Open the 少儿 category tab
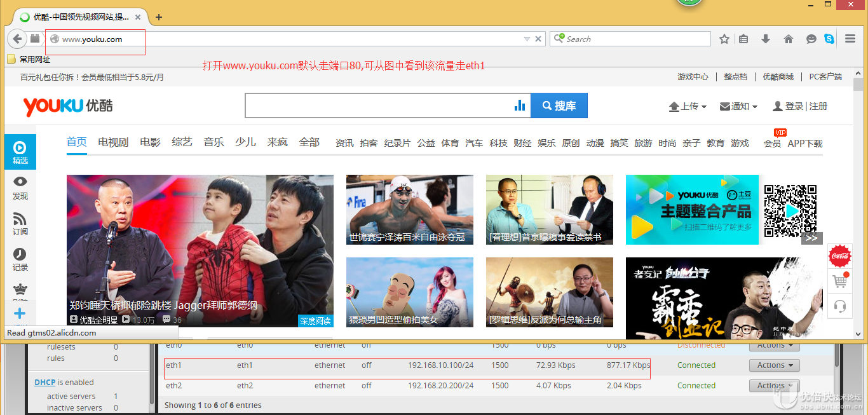This screenshot has height=415, width=868. [245, 142]
